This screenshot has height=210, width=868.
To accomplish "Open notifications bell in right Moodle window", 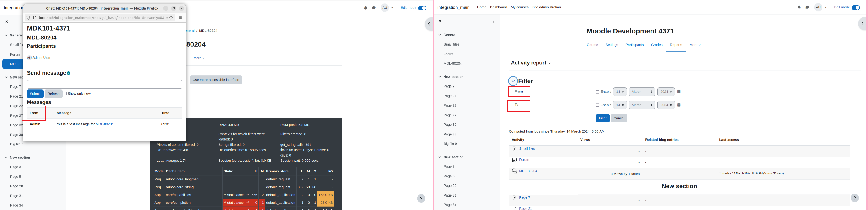I will pos(799,7).
